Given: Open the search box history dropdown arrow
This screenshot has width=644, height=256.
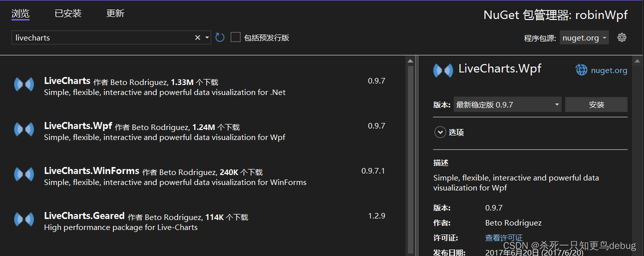Looking at the screenshot, I should click(x=207, y=38).
